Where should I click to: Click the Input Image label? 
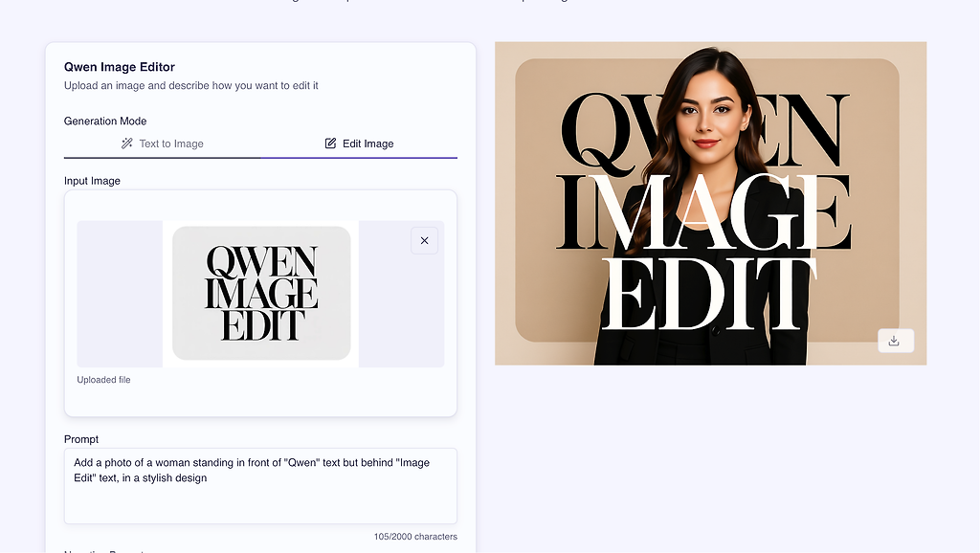[x=92, y=181]
